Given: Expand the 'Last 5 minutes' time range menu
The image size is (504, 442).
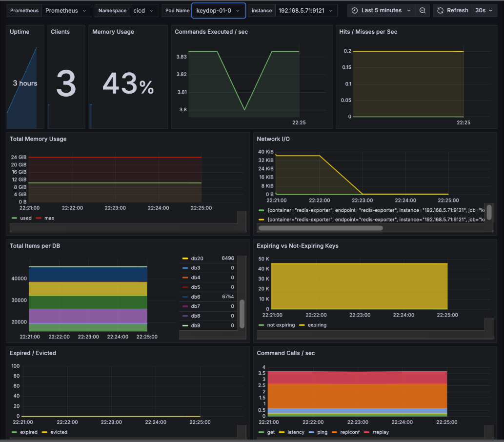Looking at the screenshot, I should (x=381, y=10).
